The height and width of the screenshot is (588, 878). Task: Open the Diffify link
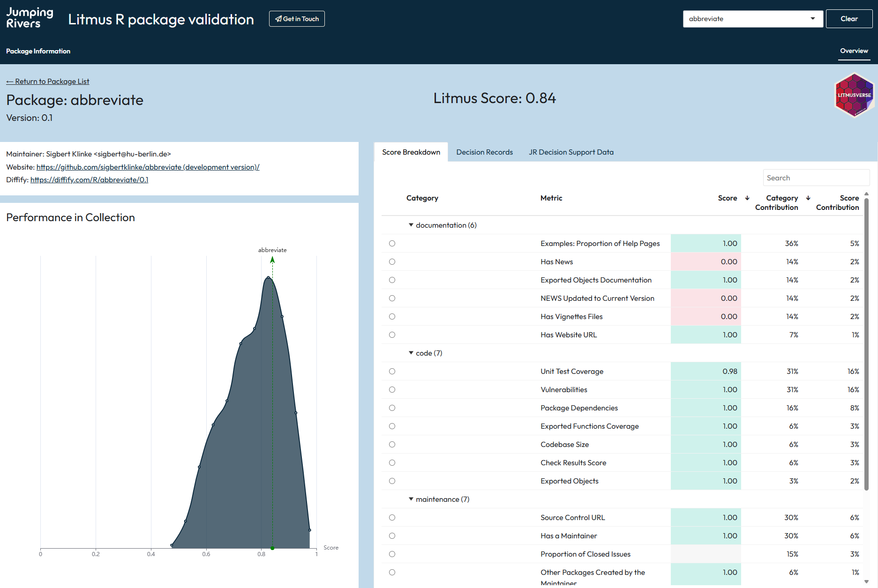point(89,180)
